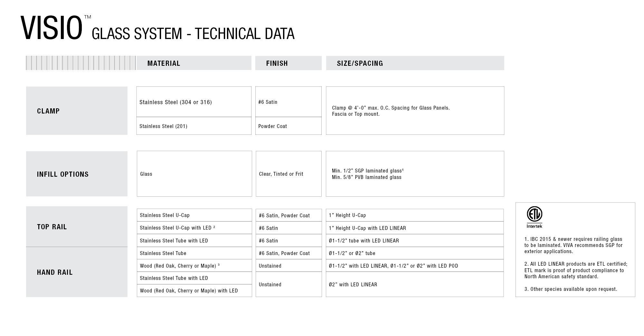
Task: Click the Wood (Red Oak, Cherry or Maple) with LED cell
Action: pos(189,291)
